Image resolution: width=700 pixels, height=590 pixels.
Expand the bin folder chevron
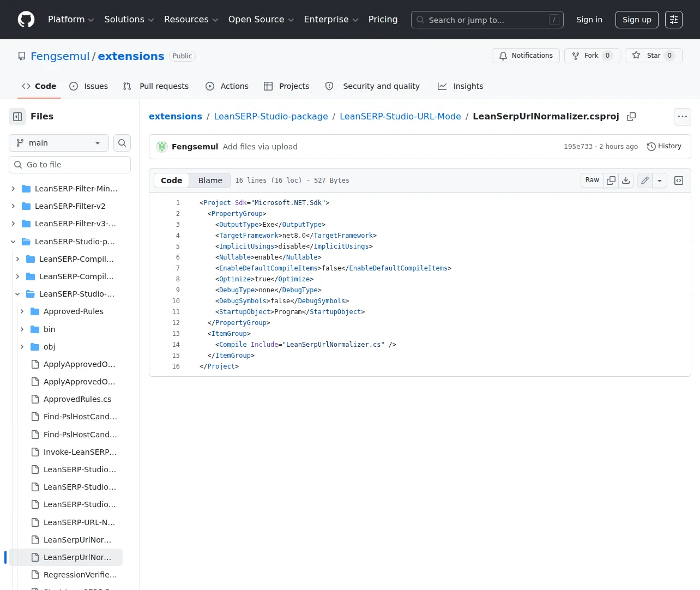(22, 329)
